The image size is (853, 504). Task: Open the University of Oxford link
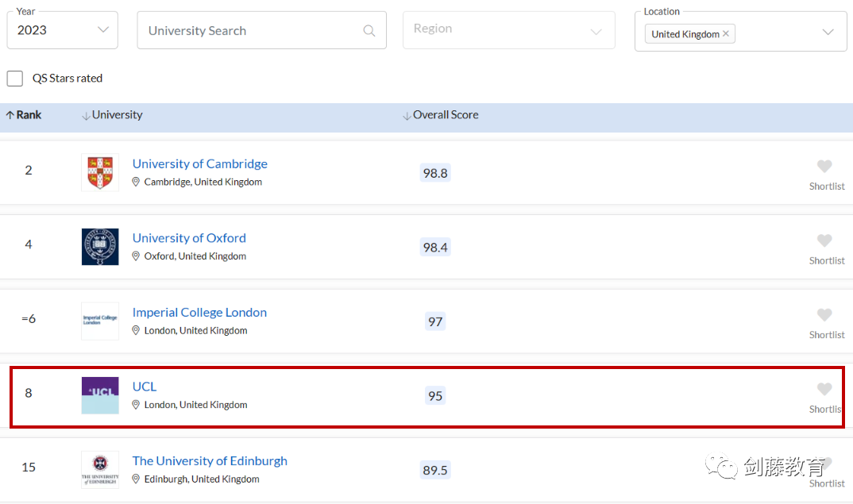[x=189, y=238]
